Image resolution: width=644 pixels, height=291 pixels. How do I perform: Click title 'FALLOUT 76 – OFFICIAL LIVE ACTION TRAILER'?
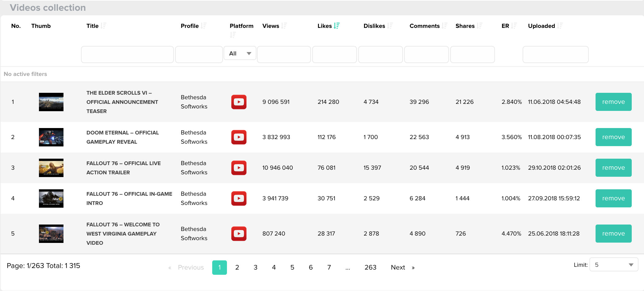coord(124,168)
